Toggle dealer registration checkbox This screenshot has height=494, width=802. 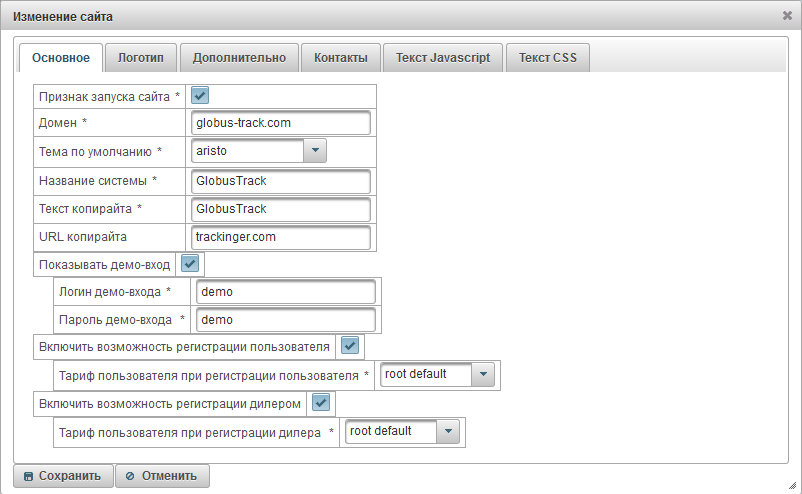click(x=321, y=402)
